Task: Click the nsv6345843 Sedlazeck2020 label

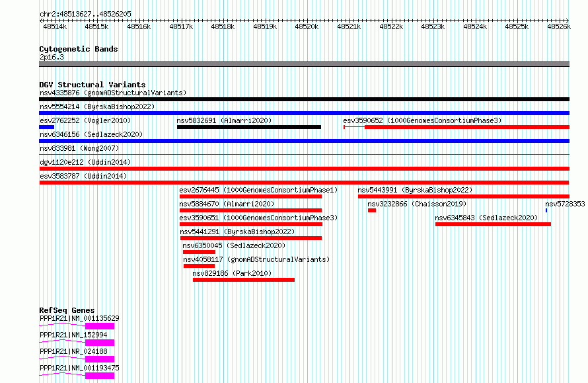Action: click(x=486, y=218)
